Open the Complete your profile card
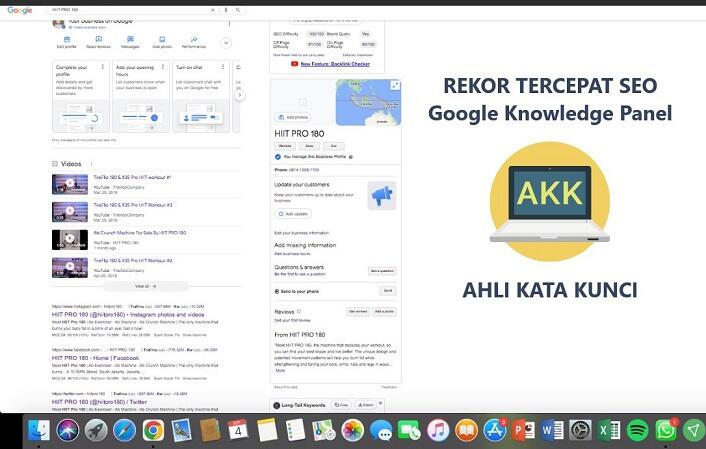706x449 pixels. (81, 96)
